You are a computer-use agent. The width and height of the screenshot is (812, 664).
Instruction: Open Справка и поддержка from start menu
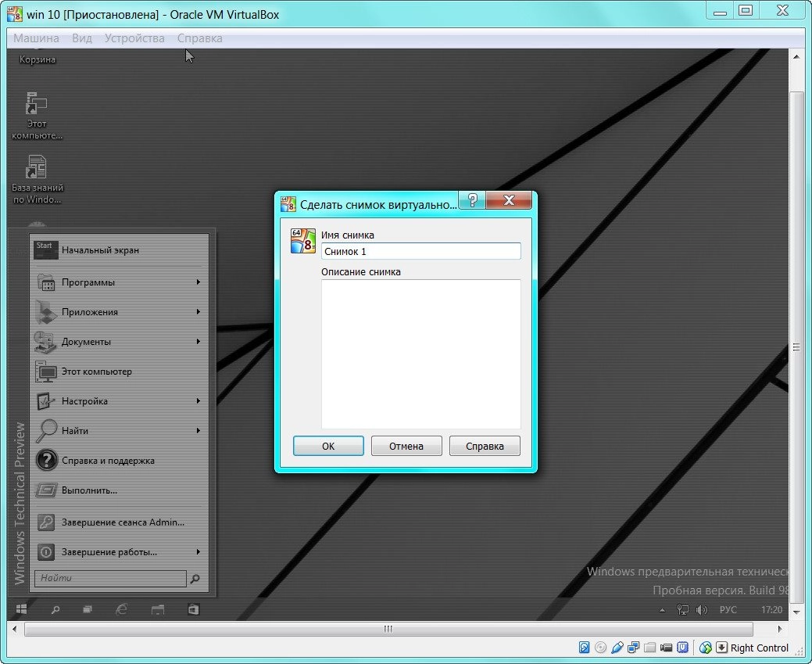tap(120, 461)
